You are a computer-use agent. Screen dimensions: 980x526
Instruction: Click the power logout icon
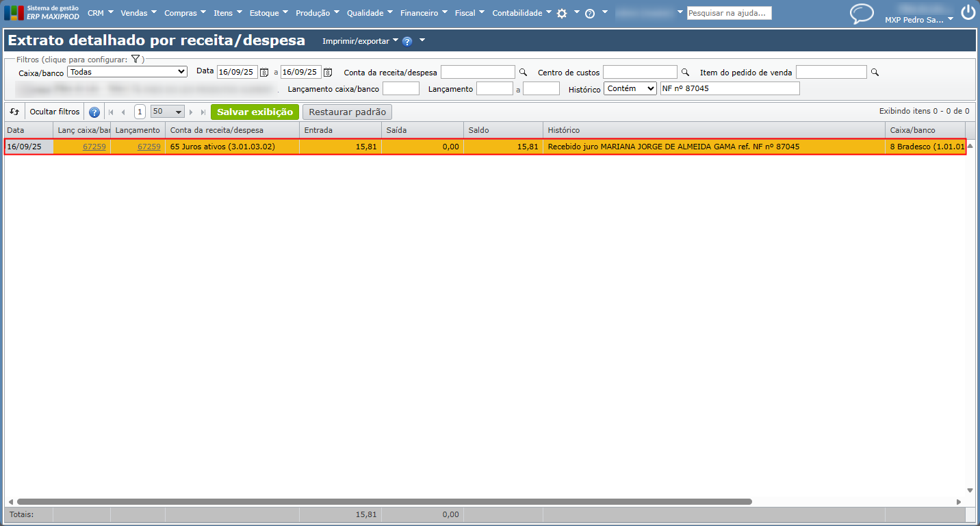[x=968, y=12]
